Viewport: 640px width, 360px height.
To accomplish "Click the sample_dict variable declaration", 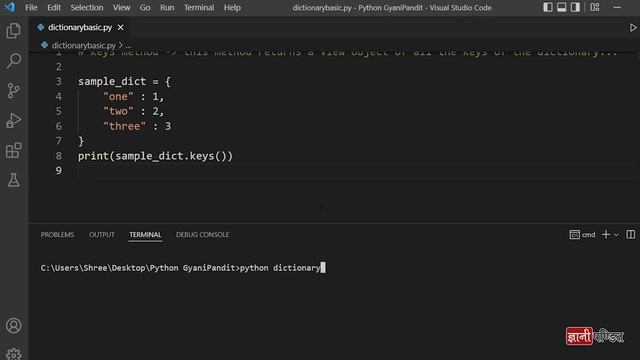I will (112, 82).
